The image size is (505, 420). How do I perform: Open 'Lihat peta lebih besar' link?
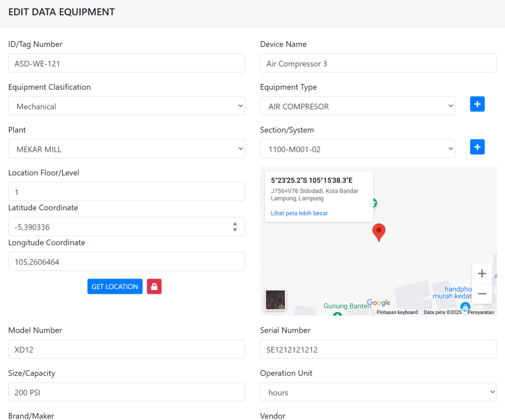[299, 213]
